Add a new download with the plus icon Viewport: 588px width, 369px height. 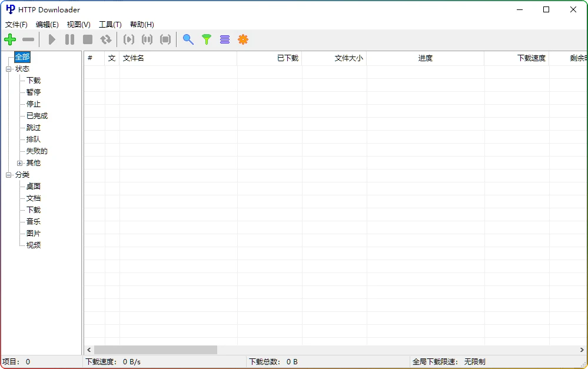pyautogui.click(x=10, y=39)
